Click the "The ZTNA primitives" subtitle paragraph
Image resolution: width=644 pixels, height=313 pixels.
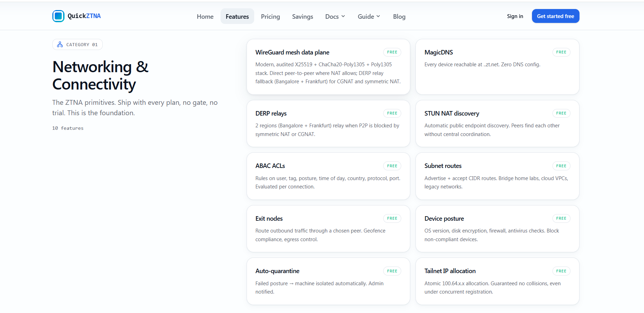tap(135, 108)
